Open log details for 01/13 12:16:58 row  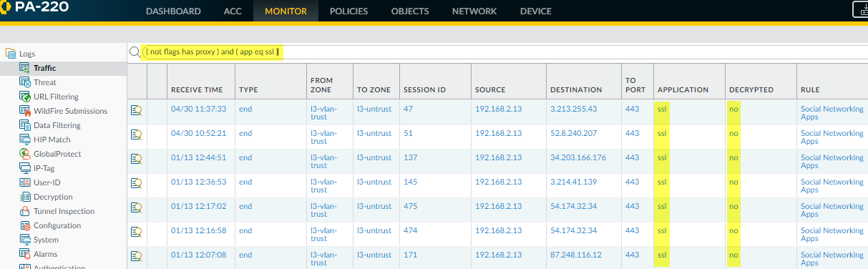point(136,231)
